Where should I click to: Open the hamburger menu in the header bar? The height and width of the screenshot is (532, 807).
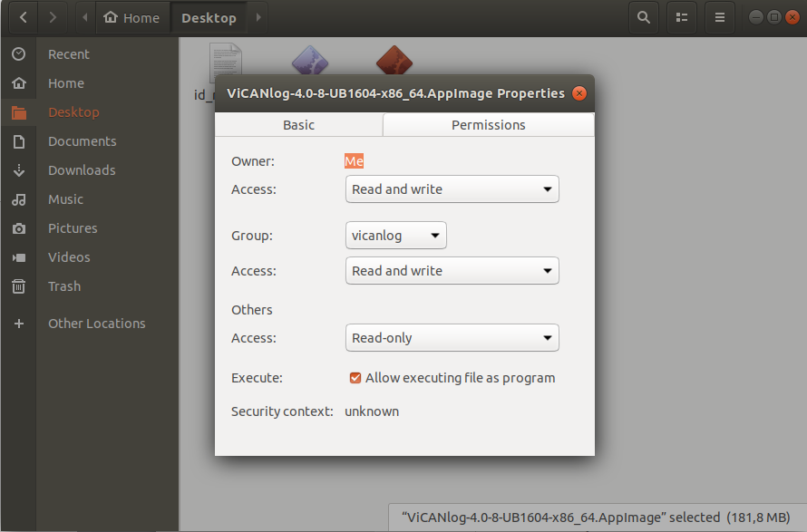[x=720, y=17]
